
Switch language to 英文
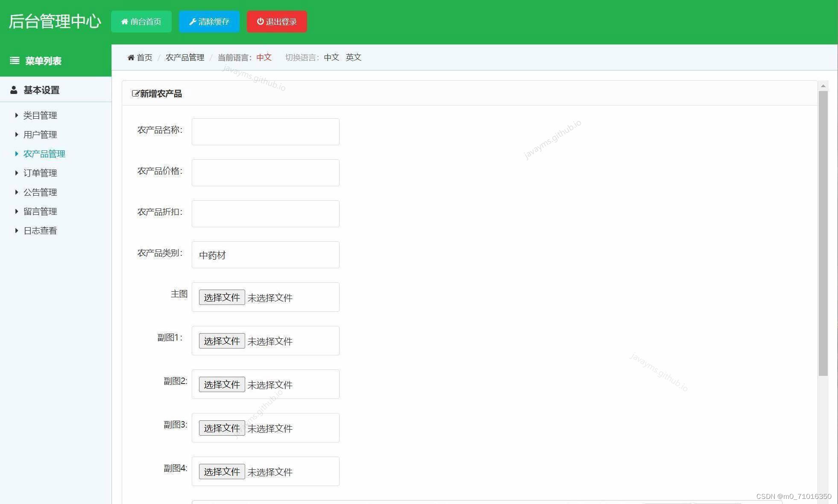click(x=353, y=57)
